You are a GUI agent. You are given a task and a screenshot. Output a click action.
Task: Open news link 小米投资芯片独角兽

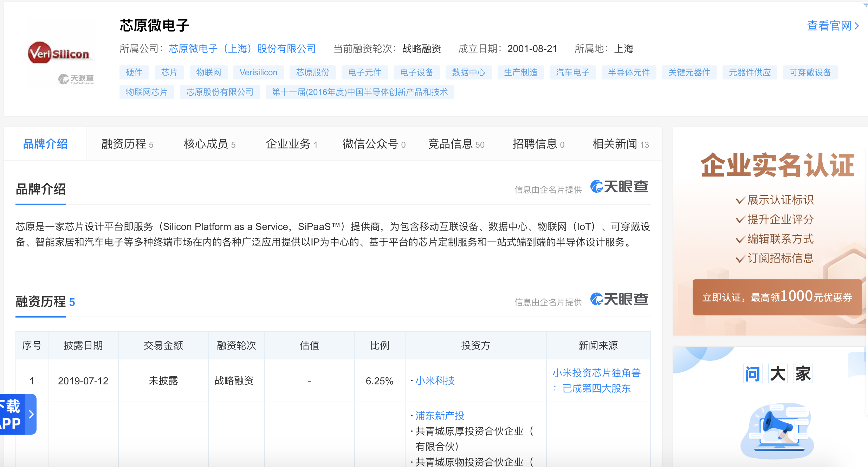[597, 380]
